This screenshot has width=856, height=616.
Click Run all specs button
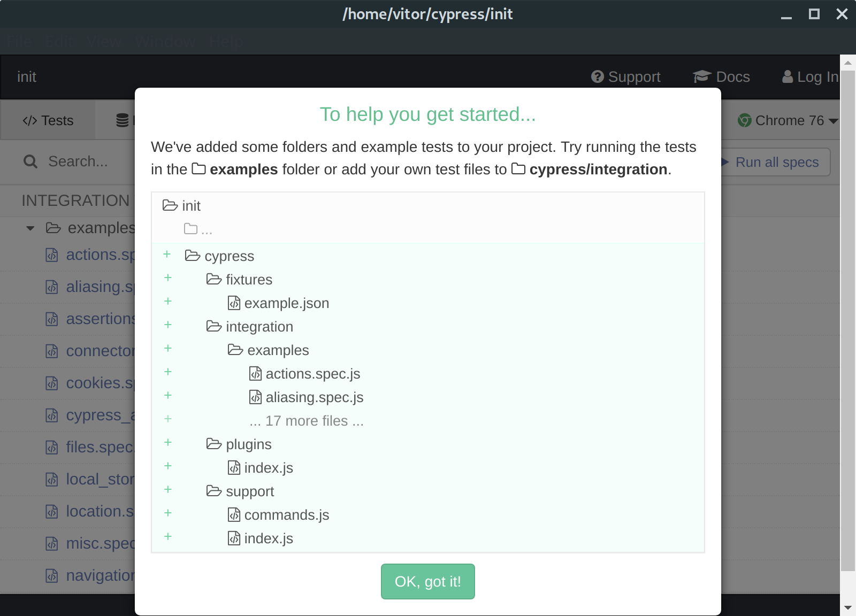[x=776, y=162]
